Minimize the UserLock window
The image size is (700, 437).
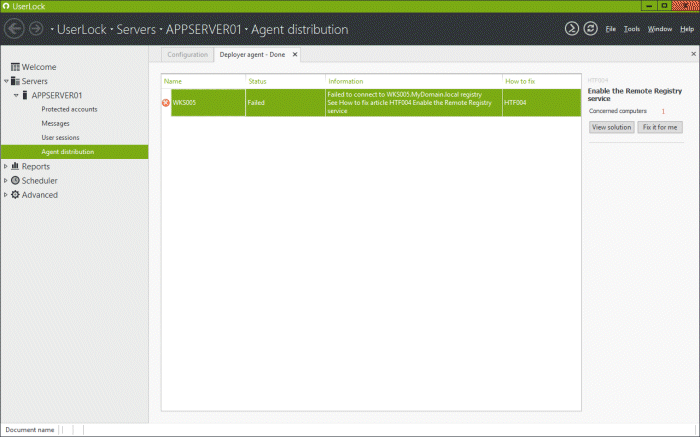pos(649,6)
